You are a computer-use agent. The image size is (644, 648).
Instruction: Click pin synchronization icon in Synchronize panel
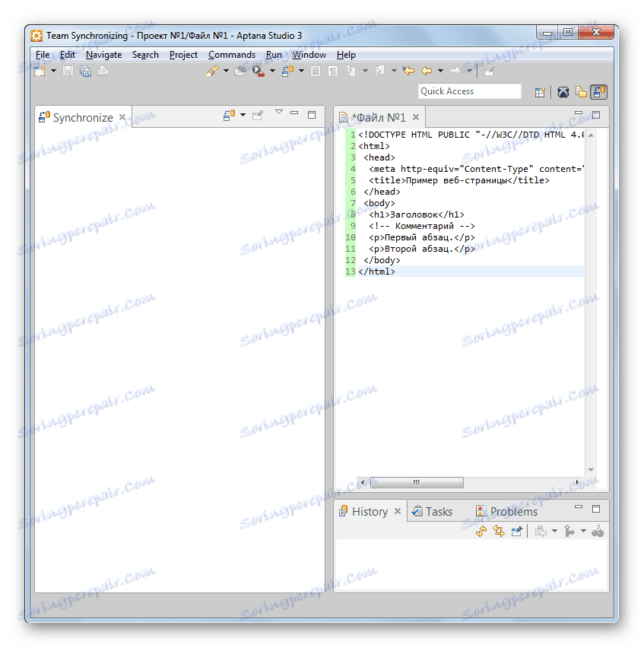tap(258, 116)
